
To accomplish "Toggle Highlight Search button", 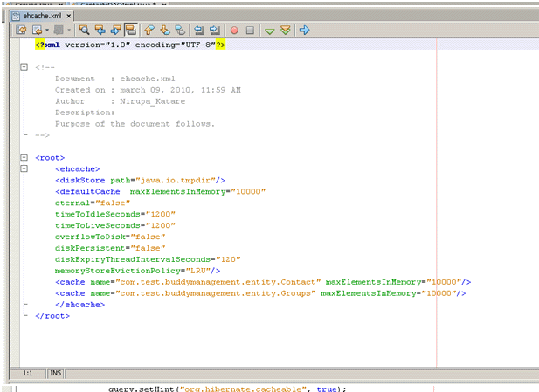I will (x=131, y=31).
